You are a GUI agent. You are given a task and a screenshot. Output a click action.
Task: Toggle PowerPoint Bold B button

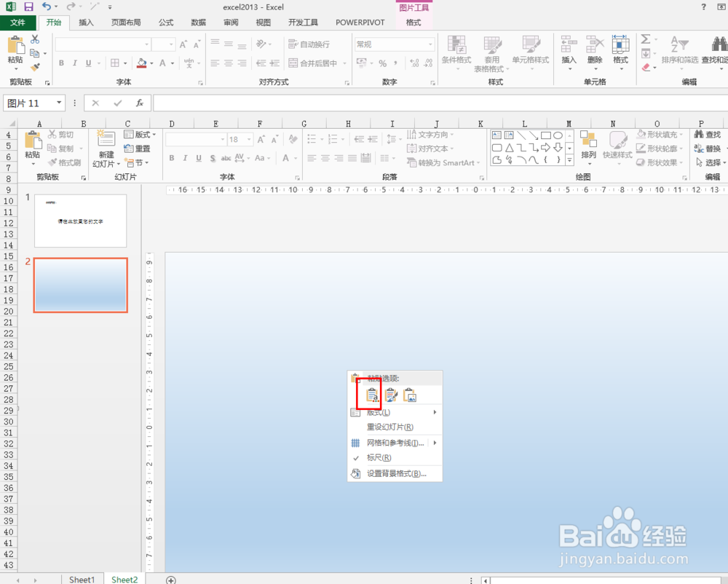pyautogui.click(x=172, y=158)
